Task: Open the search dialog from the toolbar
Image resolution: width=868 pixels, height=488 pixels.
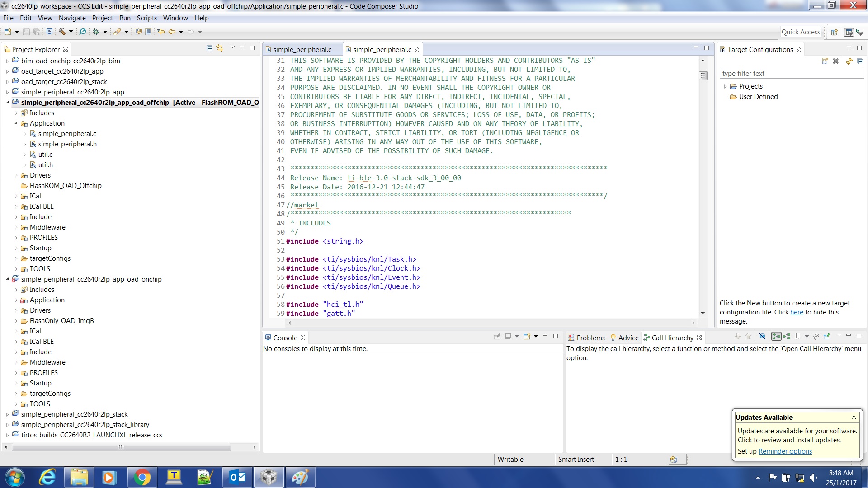Action: [x=82, y=32]
